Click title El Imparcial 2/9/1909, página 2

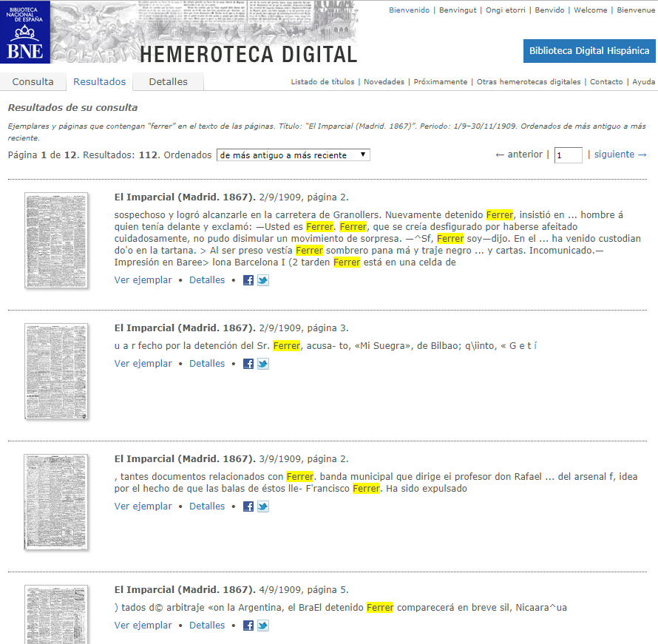231,197
